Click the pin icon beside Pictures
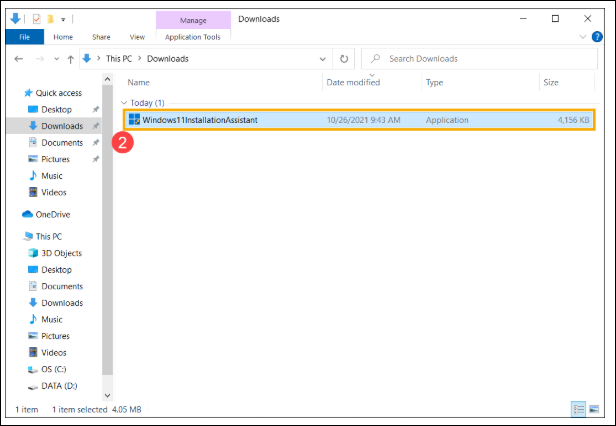The width and height of the screenshot is (616, 426). (x=95, y=159)
